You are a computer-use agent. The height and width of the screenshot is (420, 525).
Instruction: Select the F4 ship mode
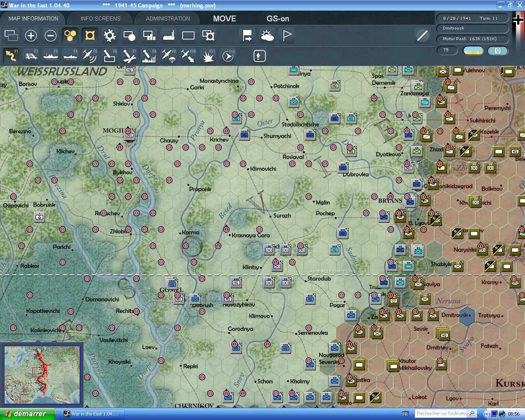coord(71,56)
